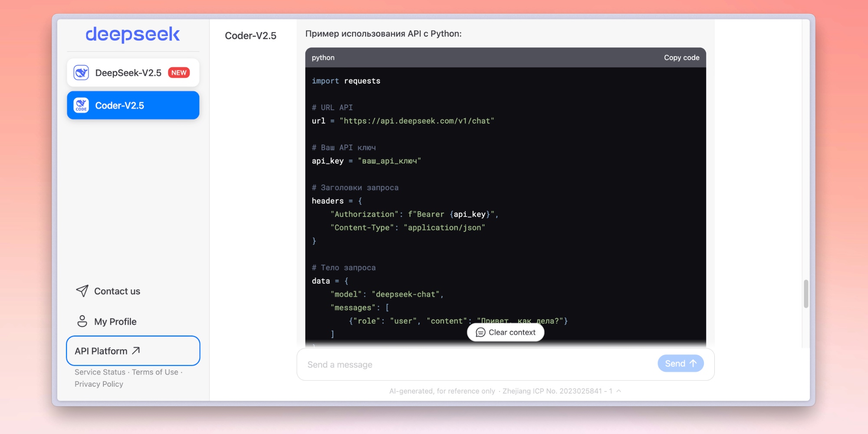Click the chat area vertical scrollbar
This screenshot has height=434, width=868.
pyautogui.click(x=806, y=294)
